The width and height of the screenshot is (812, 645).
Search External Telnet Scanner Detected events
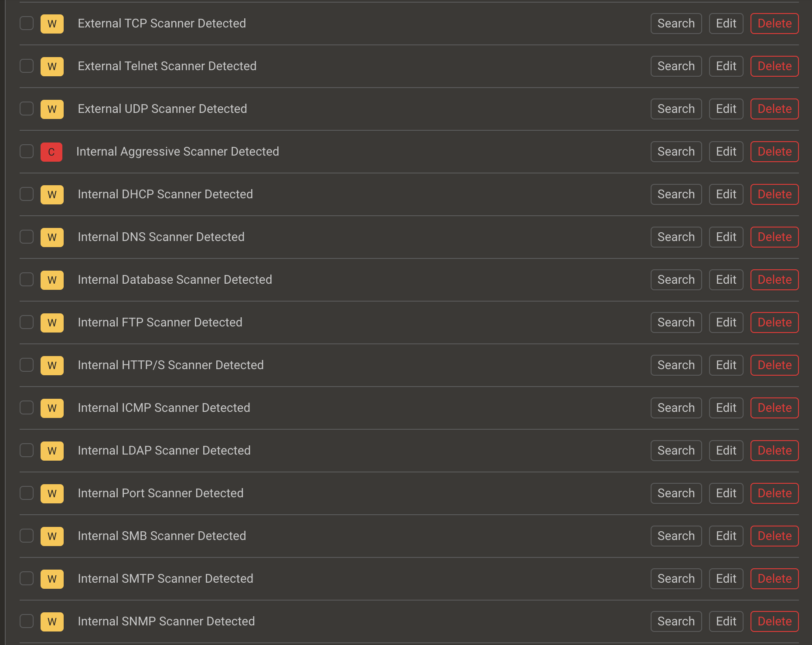point(676,66)
